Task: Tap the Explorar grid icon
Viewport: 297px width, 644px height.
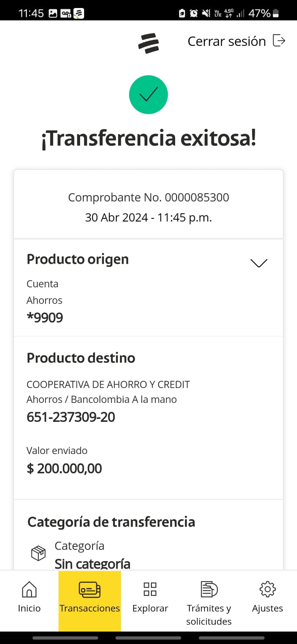Action: tap(150, 589)
